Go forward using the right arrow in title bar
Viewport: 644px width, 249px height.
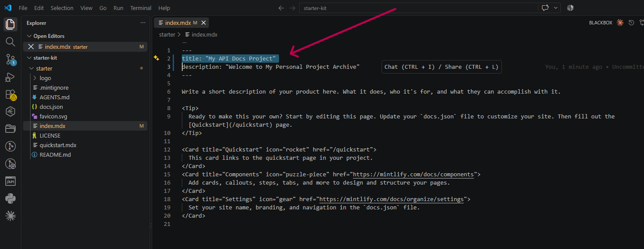pos(292,8)
